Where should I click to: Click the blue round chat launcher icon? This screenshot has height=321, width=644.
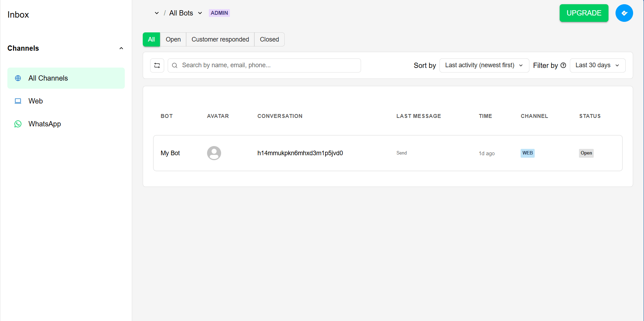click(624, 13)
